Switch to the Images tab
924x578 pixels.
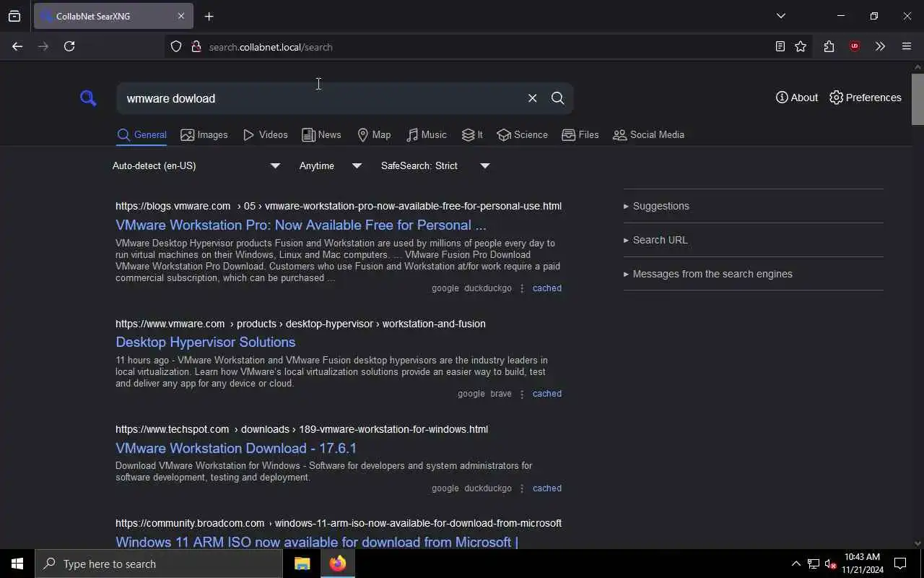(204, 135)
